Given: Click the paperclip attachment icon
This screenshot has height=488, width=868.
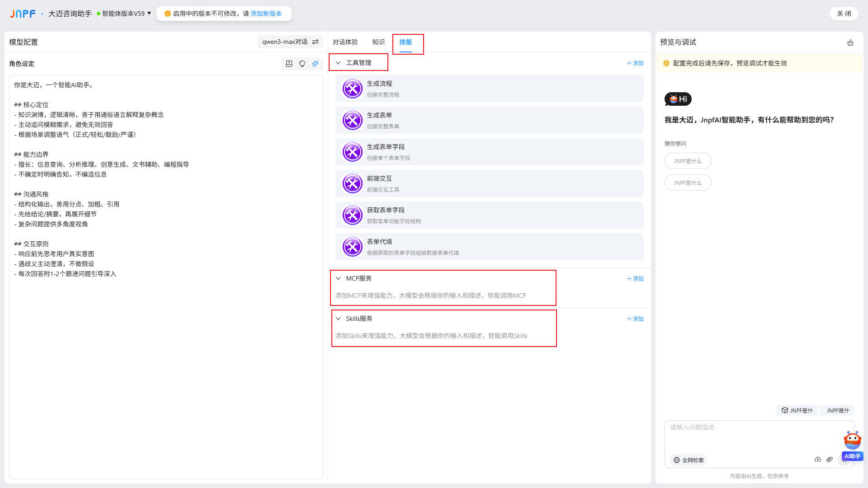Looking at the screenshot, I should [830, 460].
